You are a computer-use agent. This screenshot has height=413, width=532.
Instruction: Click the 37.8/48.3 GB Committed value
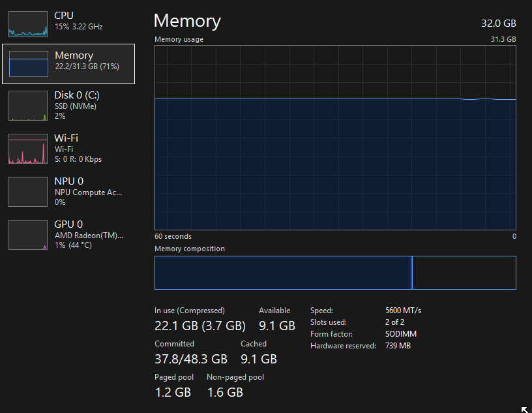[x=190, y=359]
